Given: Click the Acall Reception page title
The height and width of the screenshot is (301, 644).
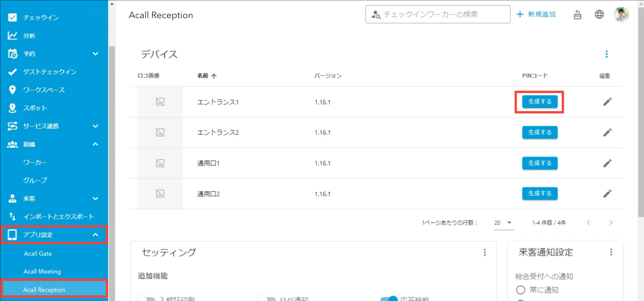Looking at the screenshot, I should [x=161, y=15].
